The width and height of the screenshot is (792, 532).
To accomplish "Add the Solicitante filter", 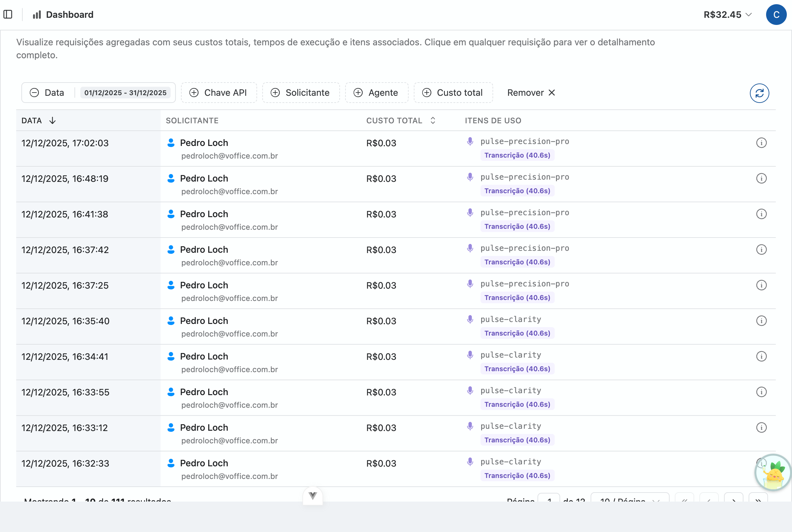I will tap(301, 93).
